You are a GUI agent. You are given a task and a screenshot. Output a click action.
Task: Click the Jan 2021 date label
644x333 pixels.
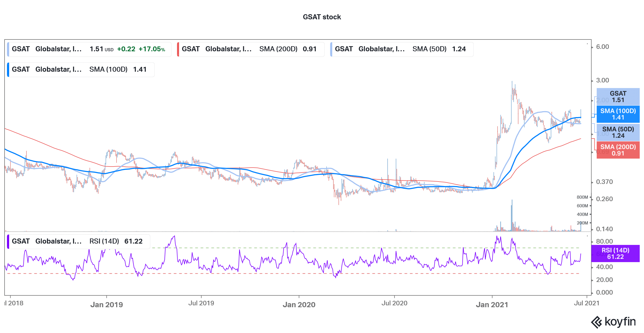point(492,305)
